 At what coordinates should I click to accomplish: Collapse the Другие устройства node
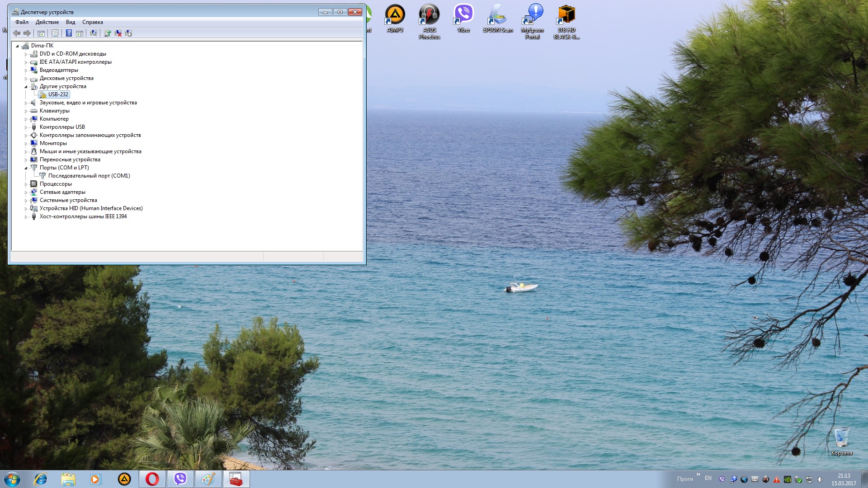(26, 87)
